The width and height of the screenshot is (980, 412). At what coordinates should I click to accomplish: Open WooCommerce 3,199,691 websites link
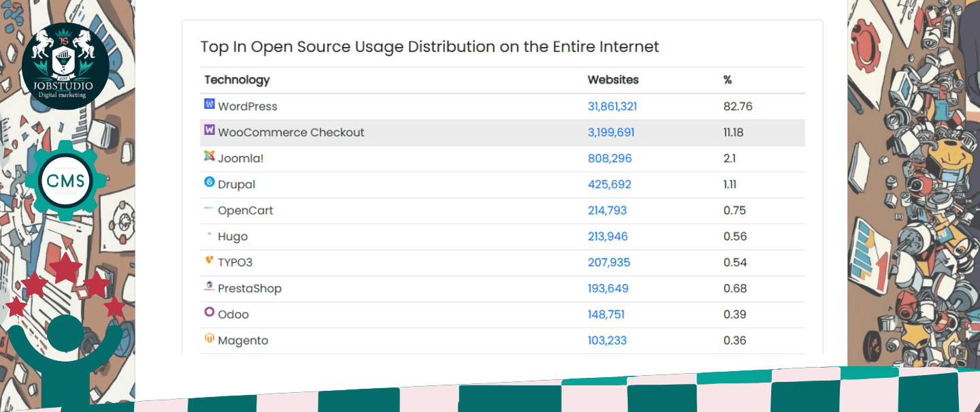(x=611, y=132)
